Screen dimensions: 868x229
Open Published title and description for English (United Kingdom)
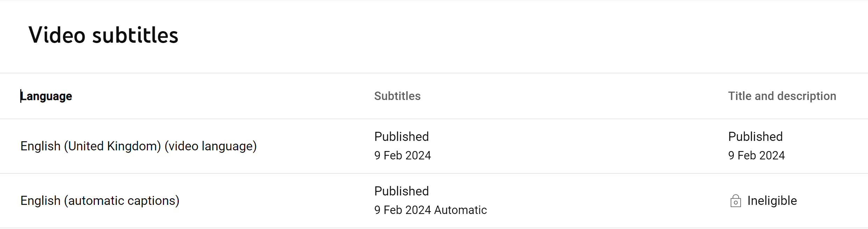(x=755, y=137)
